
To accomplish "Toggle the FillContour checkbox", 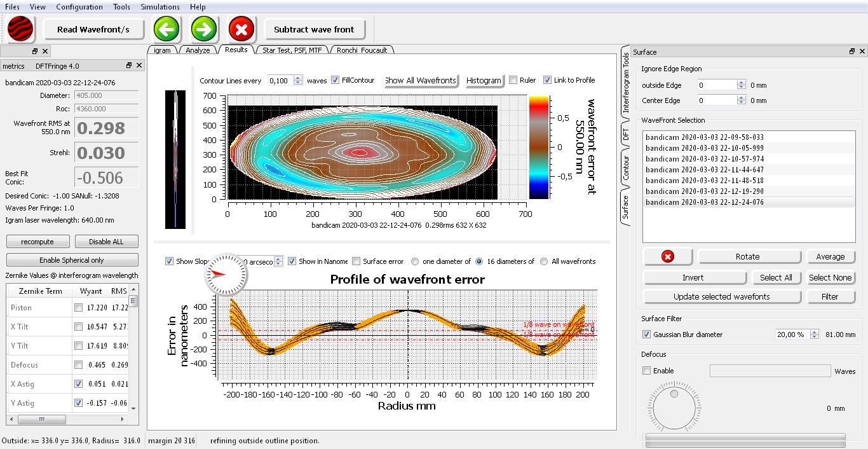I will (x=336, y=80).
